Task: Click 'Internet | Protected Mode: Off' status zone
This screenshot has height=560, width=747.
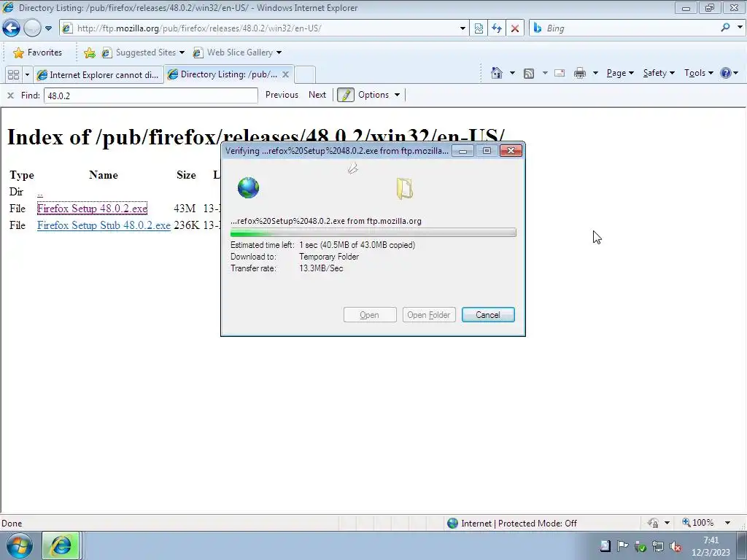Action: pyautogui.click(x=512, y=524)
